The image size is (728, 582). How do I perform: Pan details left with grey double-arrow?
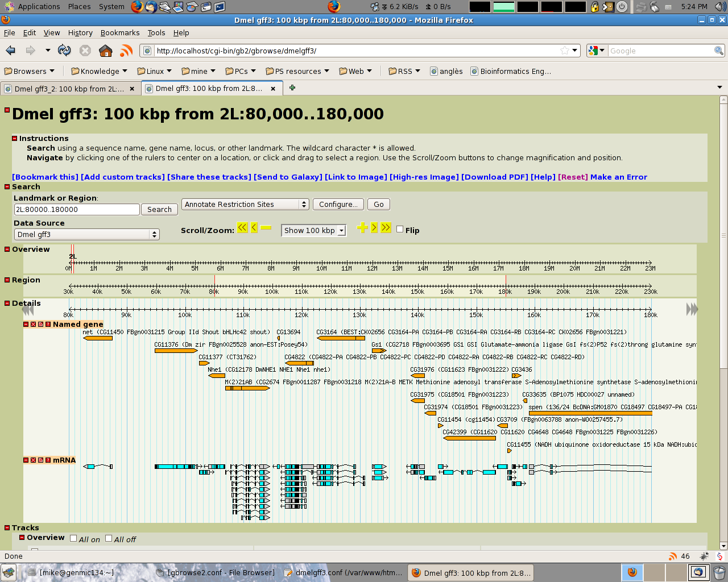27,309
